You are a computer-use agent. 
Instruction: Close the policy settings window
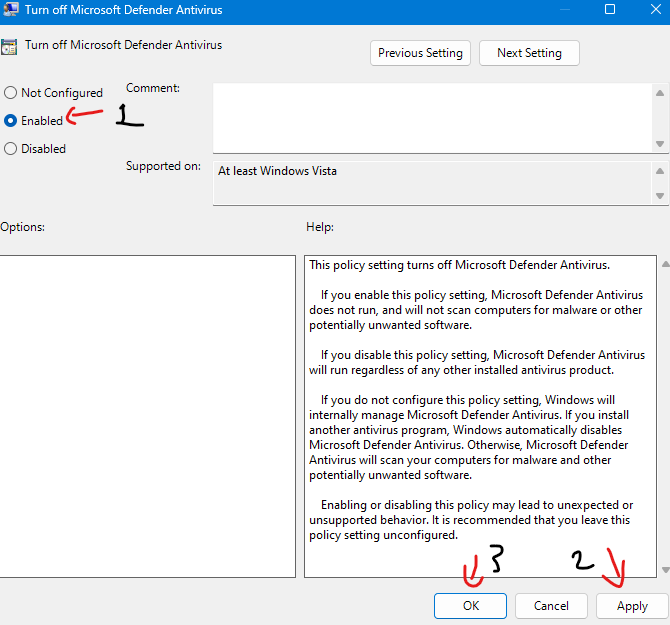tap(656, 9)
